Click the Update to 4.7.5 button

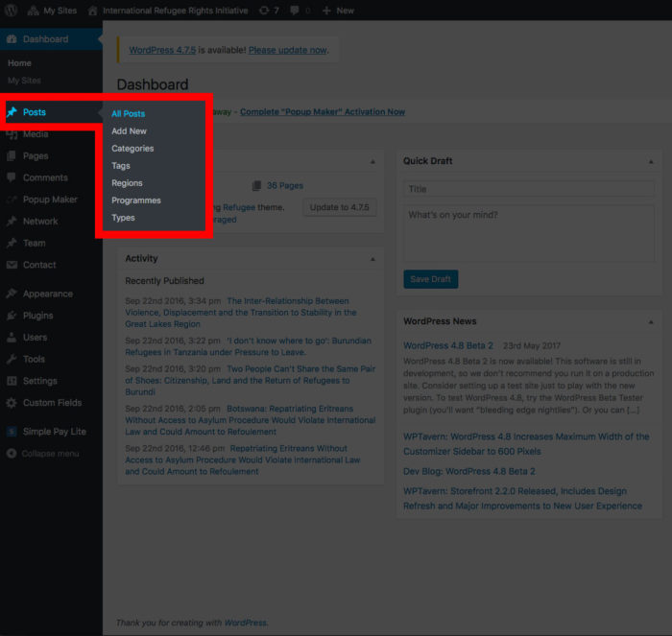click(339, 207)
